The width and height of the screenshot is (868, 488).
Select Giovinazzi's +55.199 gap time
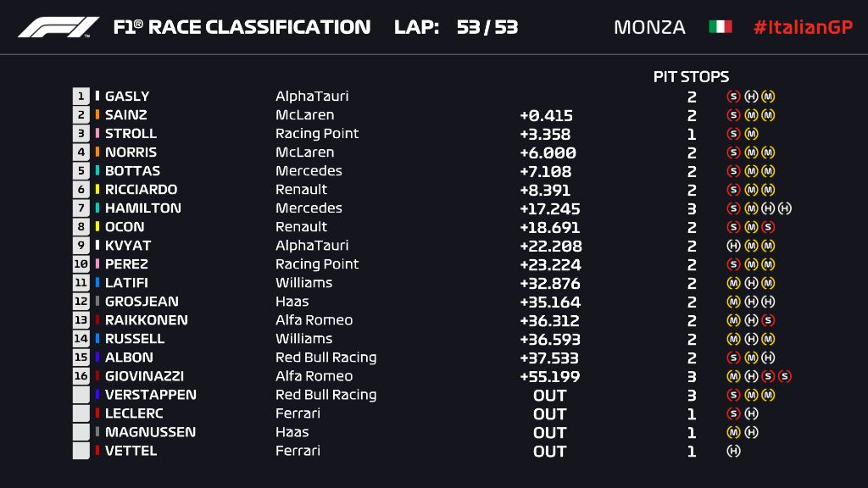(549, 376)
